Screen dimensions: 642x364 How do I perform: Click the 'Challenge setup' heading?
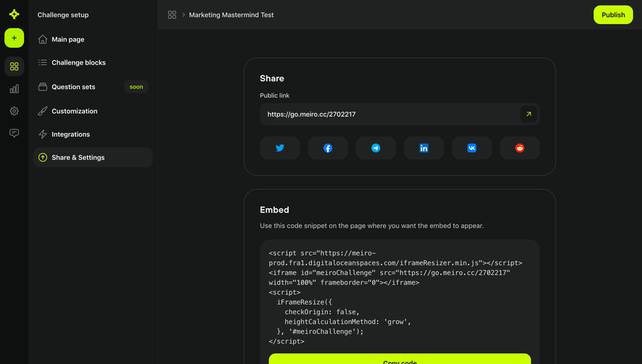point(63,15)
